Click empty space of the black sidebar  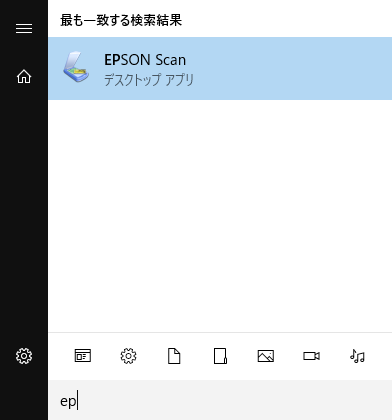point(24,213)
